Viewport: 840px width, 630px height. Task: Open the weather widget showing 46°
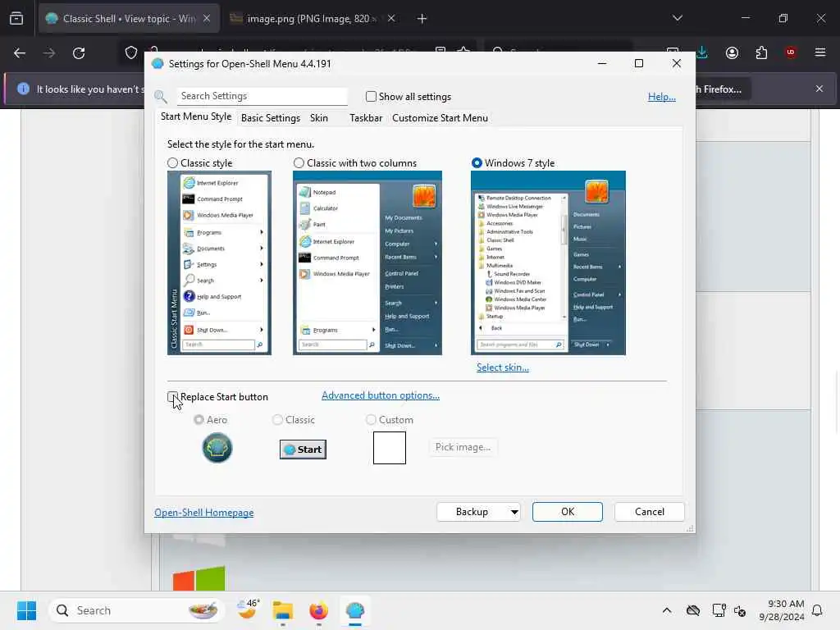pos(248,610)
